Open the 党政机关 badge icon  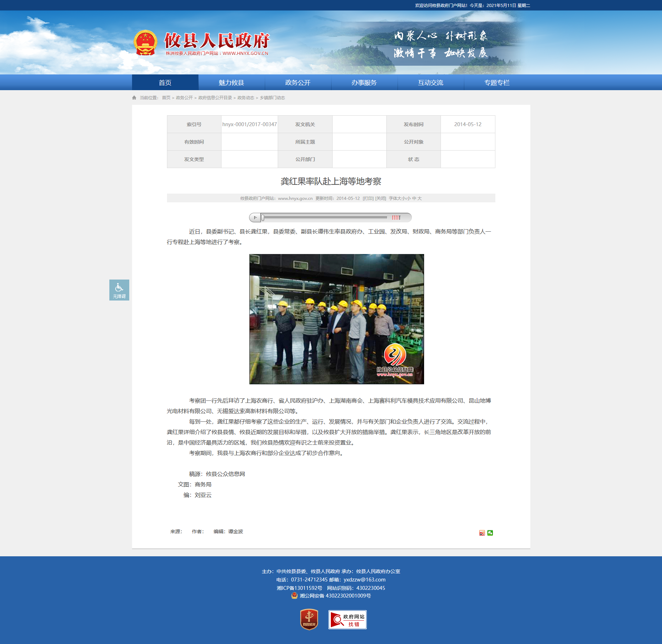click(309, 620)
